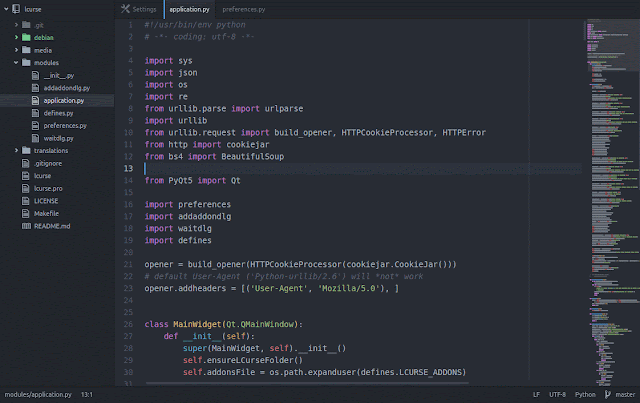Viewport: 640px width, 403px height.
Task: Click the green debian folder icon
Action: click(26, 37)
